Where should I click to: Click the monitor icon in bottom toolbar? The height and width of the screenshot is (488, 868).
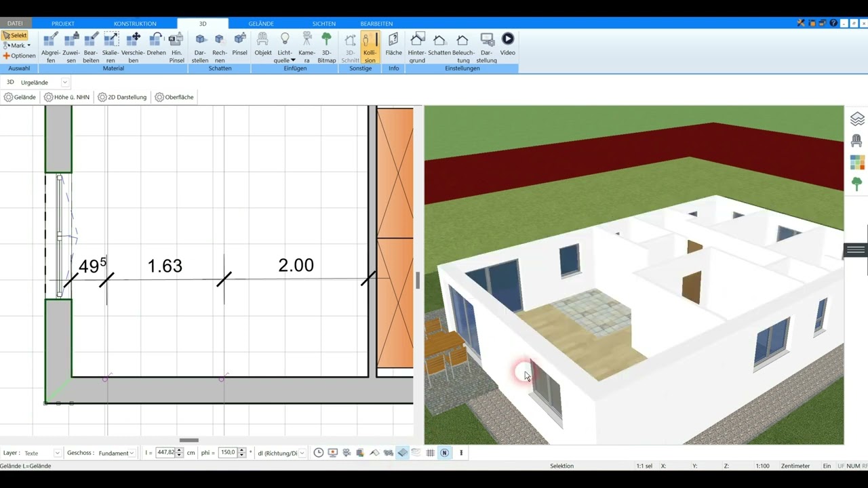click(332, 453)
